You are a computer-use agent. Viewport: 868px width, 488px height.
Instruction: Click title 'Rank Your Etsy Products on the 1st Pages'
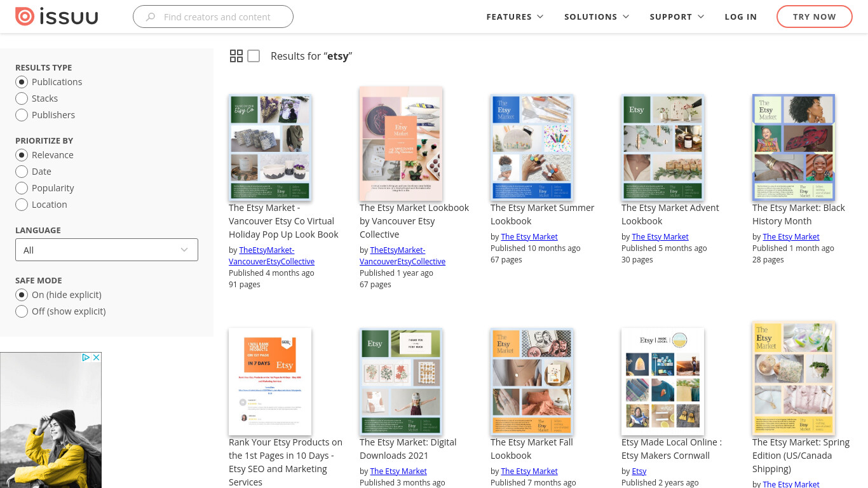[x=285, y=462]
